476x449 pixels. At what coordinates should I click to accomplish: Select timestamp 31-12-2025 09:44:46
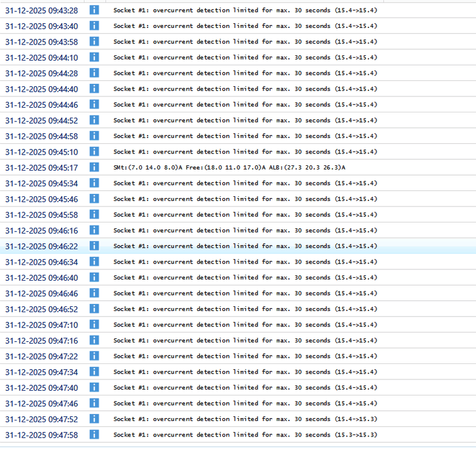(x=42, y=105)
